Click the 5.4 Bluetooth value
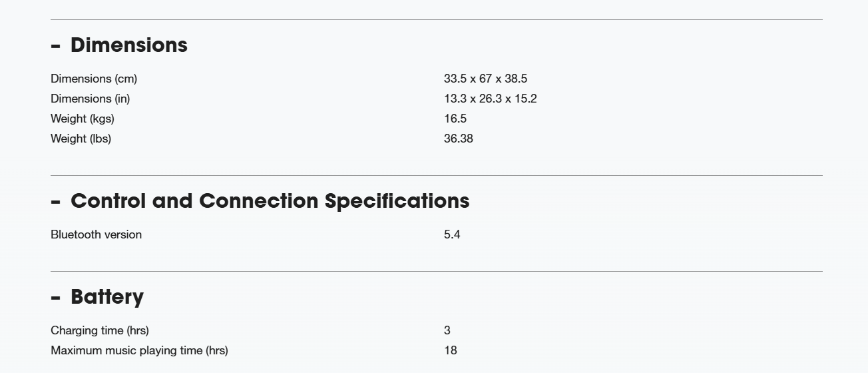Image resolution: width=868 pixels, height=373 pixels. point(452,234)
